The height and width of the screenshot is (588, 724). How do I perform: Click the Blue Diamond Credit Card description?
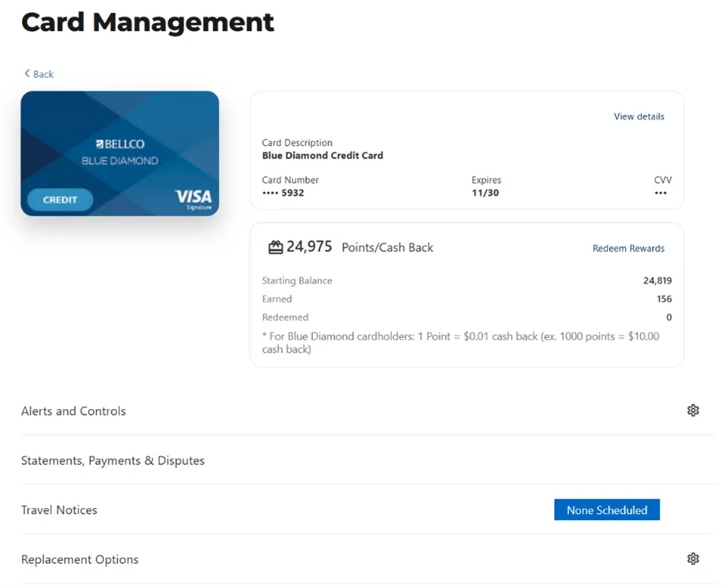pyautogui.click(x=322, y=155)
